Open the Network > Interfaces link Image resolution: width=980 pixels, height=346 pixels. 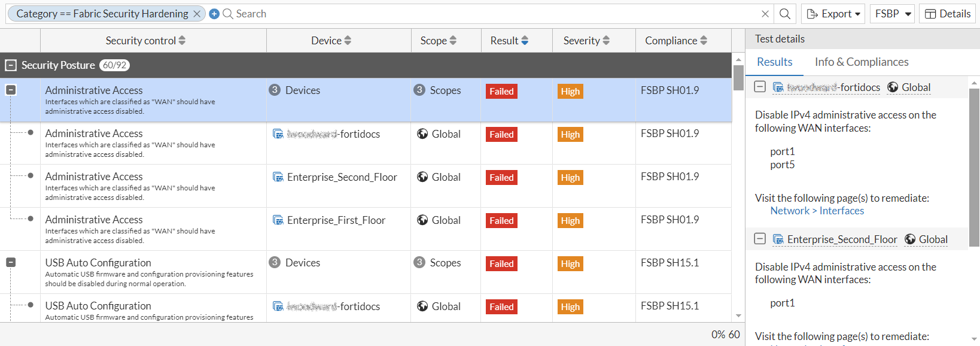point(817,211)
